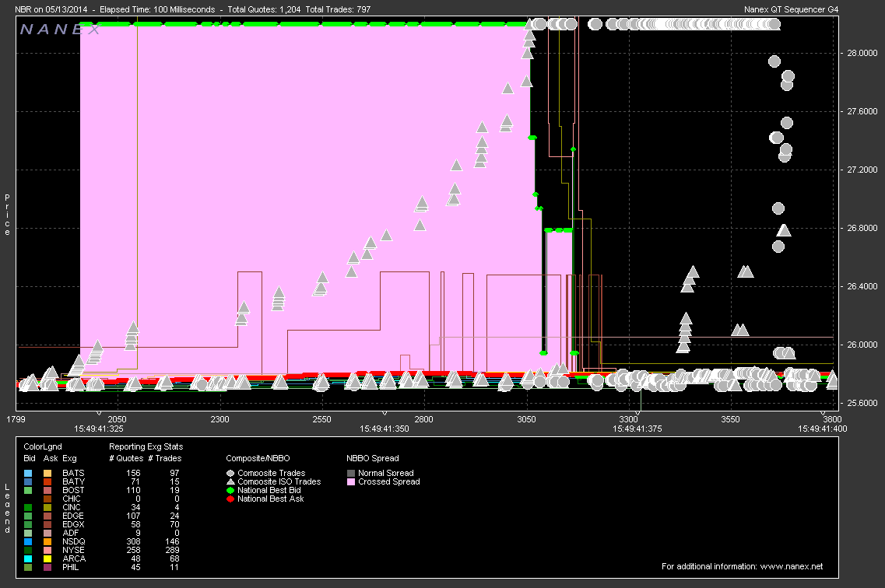Click the EDGE ask color swatch
The image size is (885, 588).
[48, 516]
